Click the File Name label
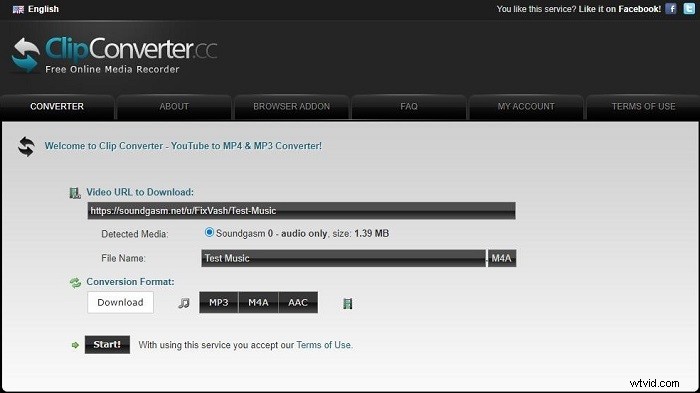Viewport: 700px width, 393px height. [123, 258]
